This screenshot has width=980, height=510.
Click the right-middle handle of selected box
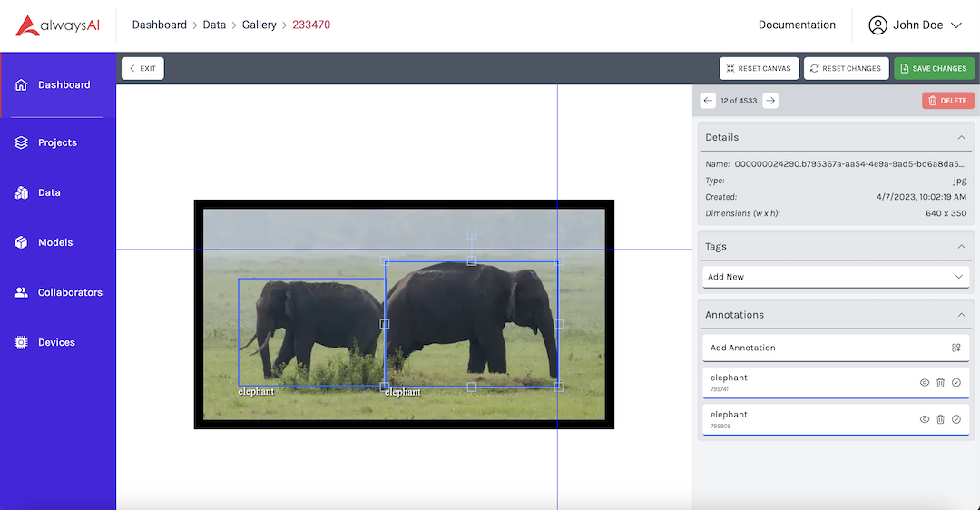559,324
